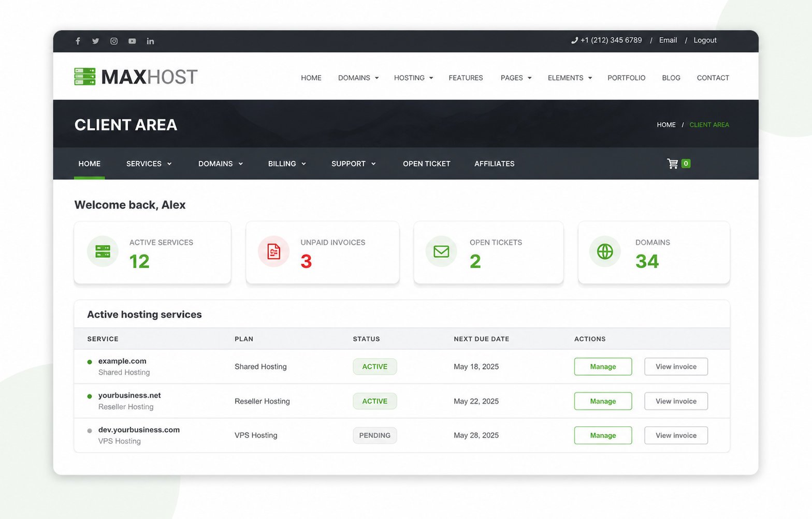View invoice for dev.yourbusiness.com
Screen dimensions: 812x519
coord(676,435)
